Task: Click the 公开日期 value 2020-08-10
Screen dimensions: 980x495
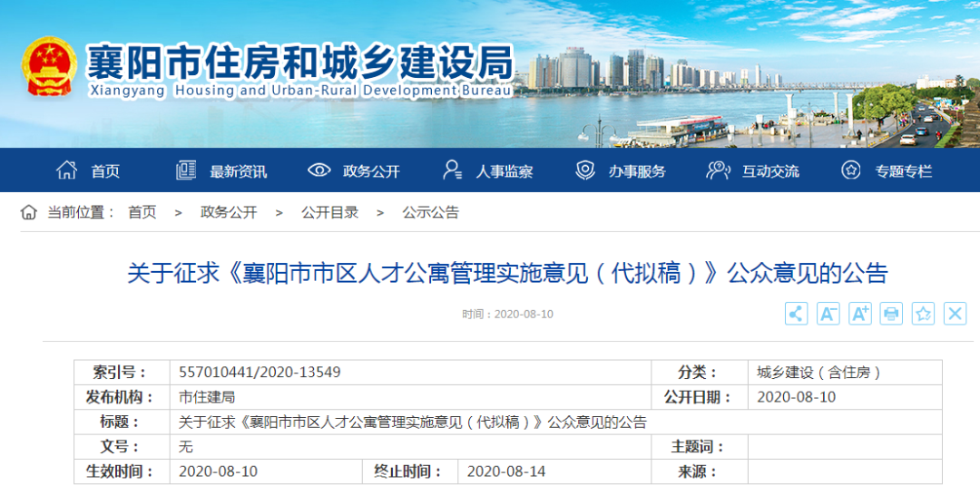Action: pyautogui.click(x=797, y=397)
